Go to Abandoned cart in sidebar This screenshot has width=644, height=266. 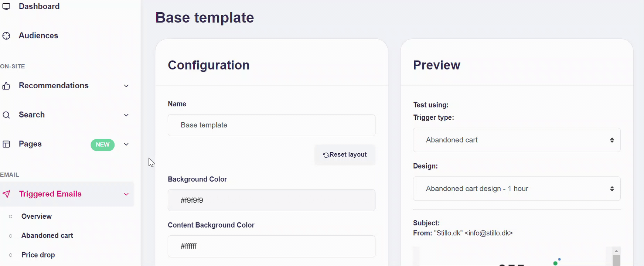click(47, 236)
